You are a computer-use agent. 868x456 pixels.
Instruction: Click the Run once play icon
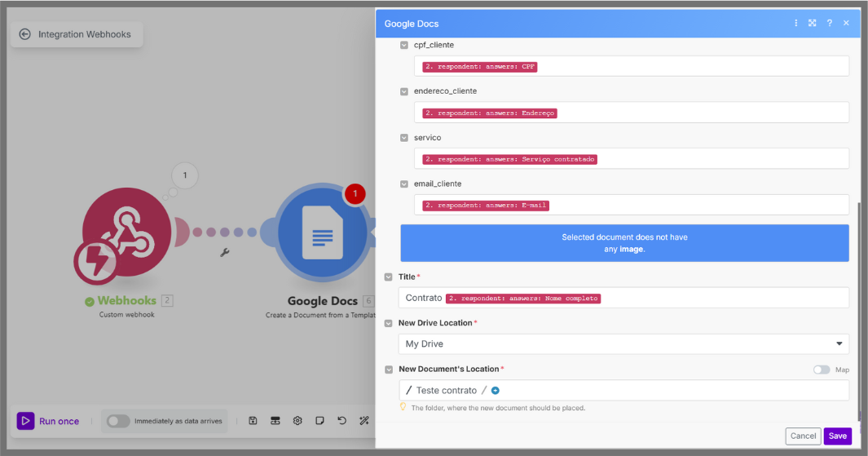tap(25, 421)
